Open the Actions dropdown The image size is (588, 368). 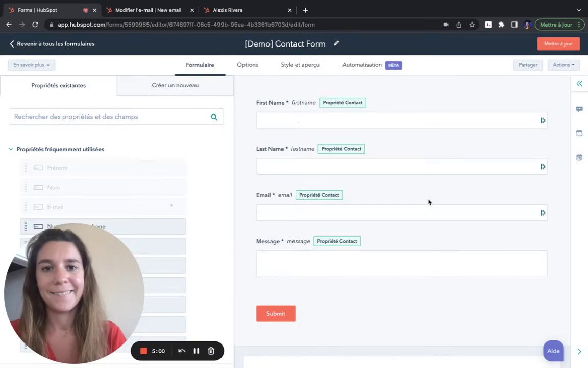pos(563,65)
